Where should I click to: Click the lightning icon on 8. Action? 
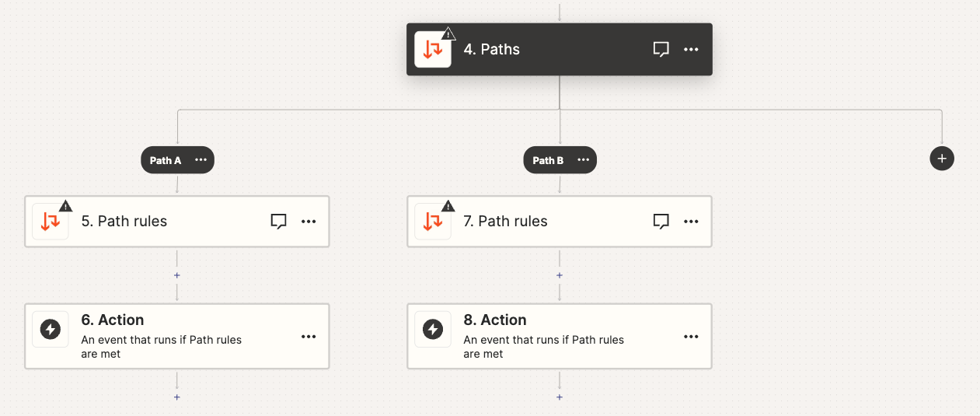point(433,330)
